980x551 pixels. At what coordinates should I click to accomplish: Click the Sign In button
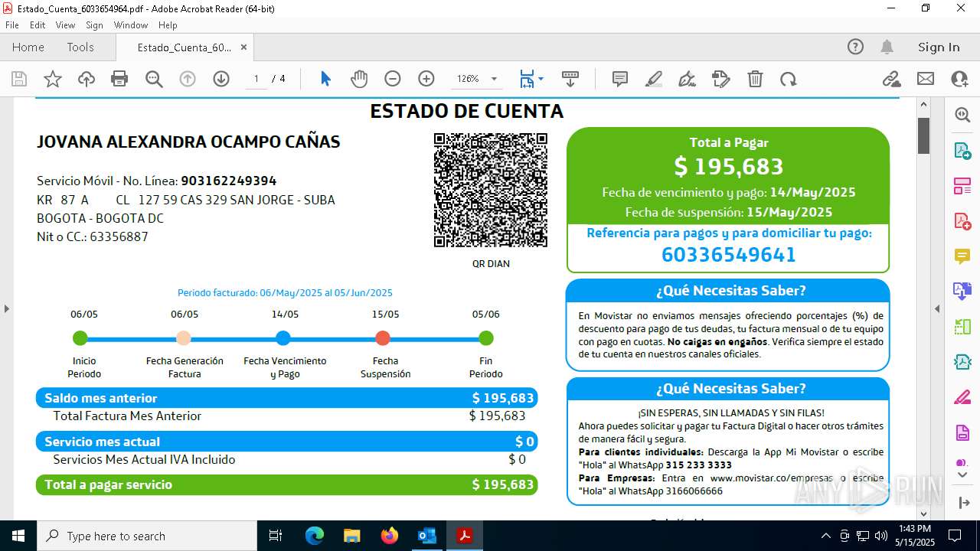(x=939, y=47)
